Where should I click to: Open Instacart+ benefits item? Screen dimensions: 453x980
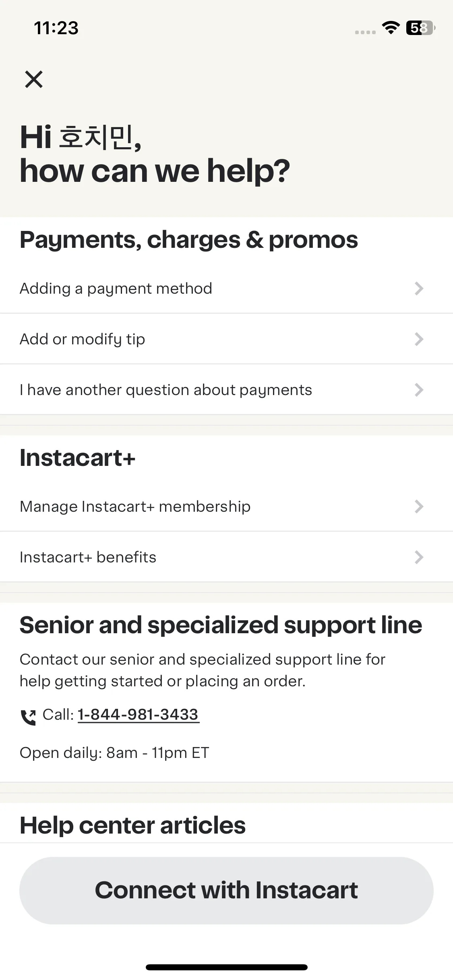226,557
